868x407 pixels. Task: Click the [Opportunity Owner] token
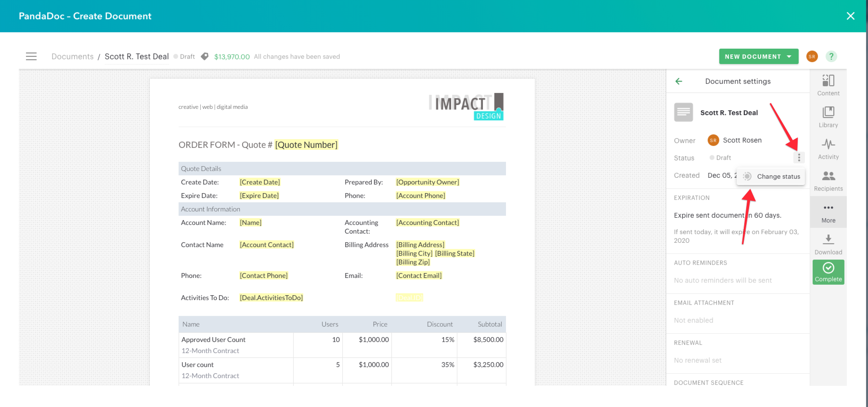point(428,182)
